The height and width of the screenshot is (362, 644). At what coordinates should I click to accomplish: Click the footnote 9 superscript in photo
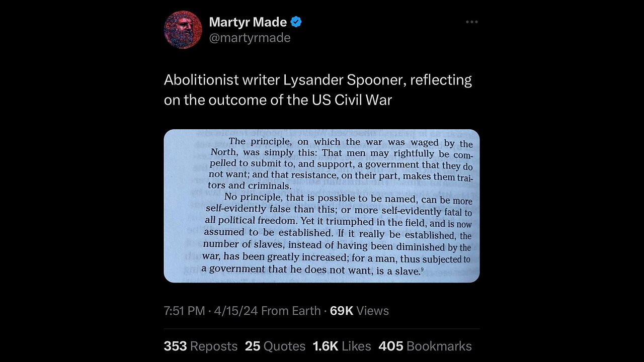click(x=423, y=269)
